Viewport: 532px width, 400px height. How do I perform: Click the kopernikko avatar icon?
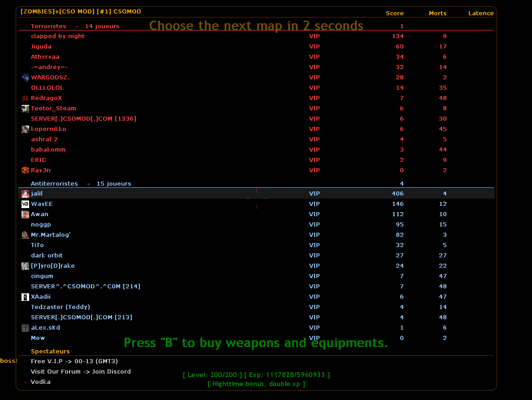pyautogui.click(x=25, y=129)
